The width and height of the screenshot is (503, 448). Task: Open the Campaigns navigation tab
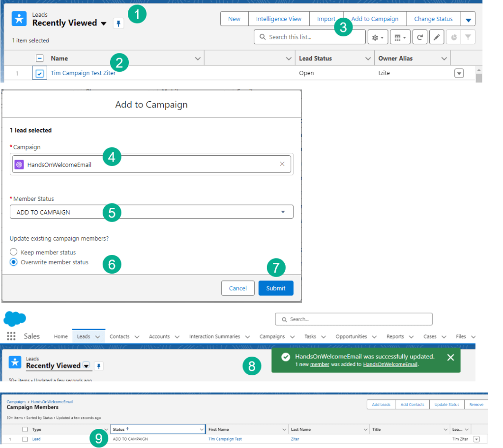[272, 336]
